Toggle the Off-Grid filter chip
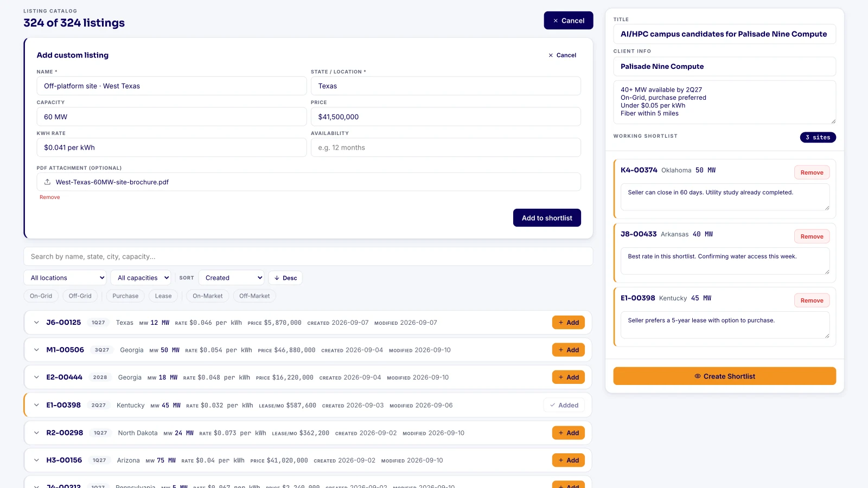868x488 pixels. click(x=80, y=296)
